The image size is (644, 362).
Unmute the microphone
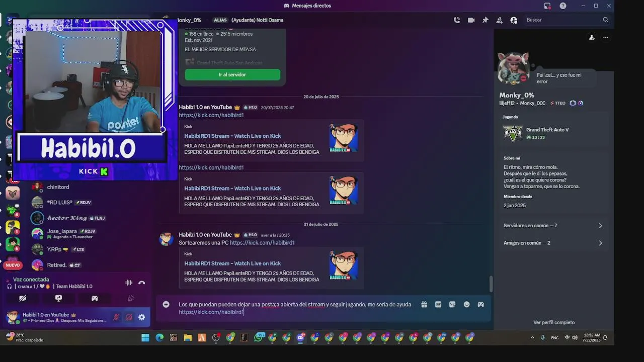pyautogui.click(x=116, y=317)
